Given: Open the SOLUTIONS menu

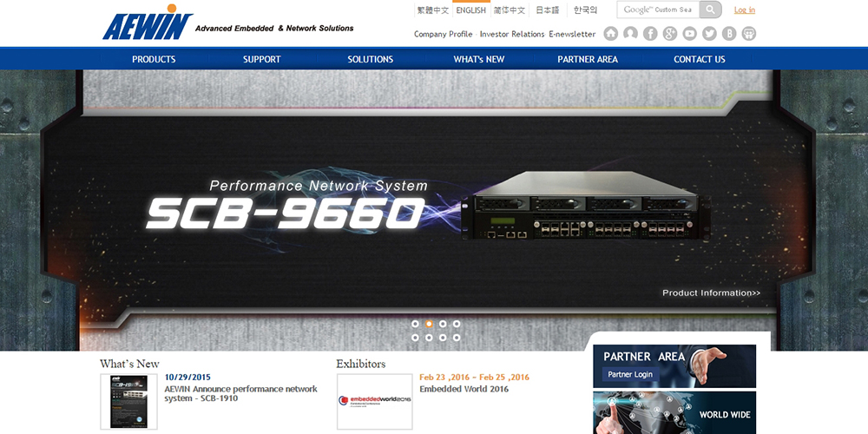Looking at the screenshot, I should pyautogui.click(x=371, y=59).
